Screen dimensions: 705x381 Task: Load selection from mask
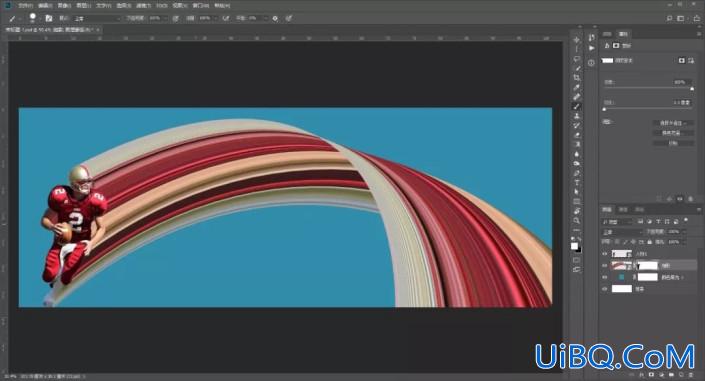[x=659, y=198]
